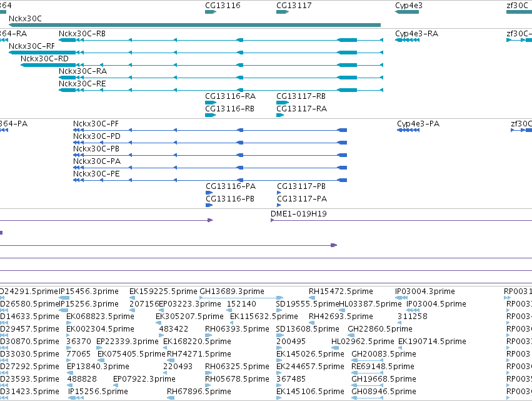Open the Nckx30C-RD transcript label
The image size is (532, 401).
pos(44,59)
